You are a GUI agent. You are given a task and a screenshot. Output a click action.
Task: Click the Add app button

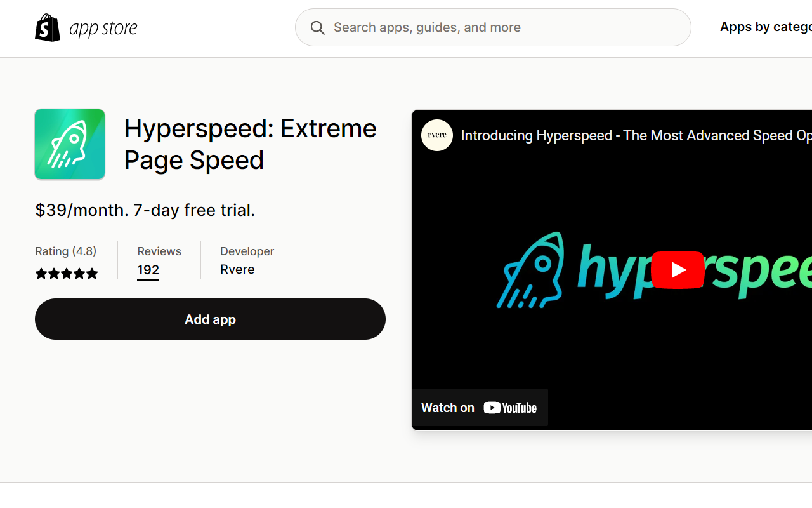pos(210,319)
